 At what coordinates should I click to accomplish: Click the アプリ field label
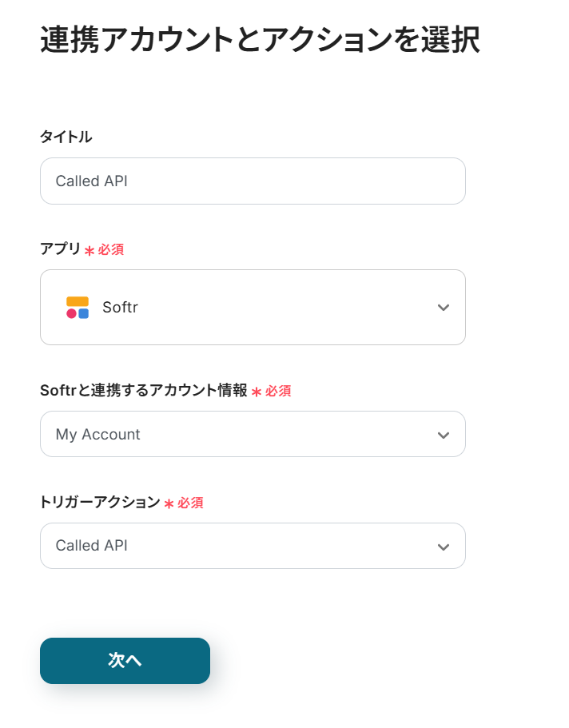click(61, 249)
